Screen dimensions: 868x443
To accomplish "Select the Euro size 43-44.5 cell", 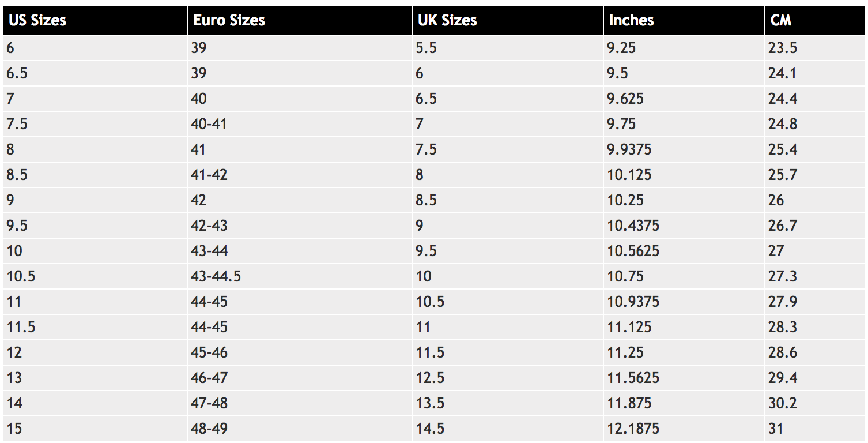I will point(216,276).
